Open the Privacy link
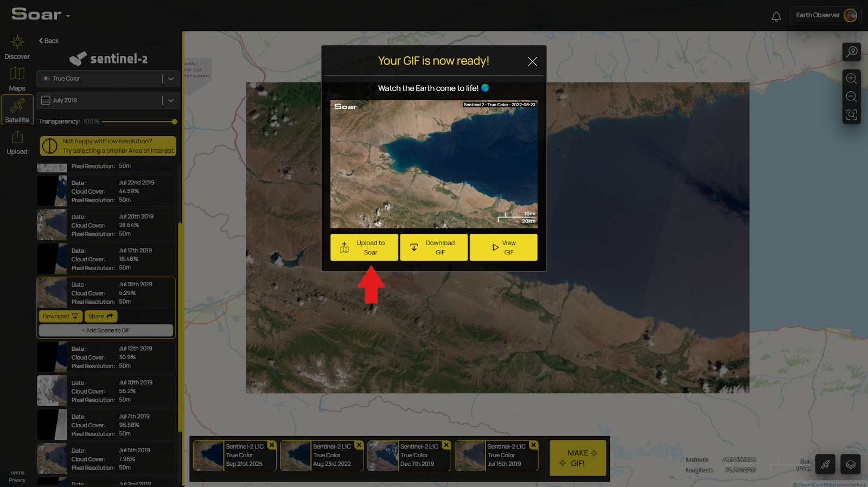The width and height of the screenshot is (868, 487). (17, 480)
